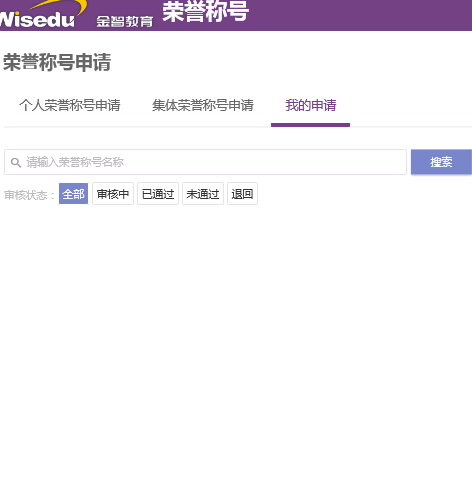This screenshot has height=498, width=472.
Task: Filter applications by 审核中 status
Action: 113,194
